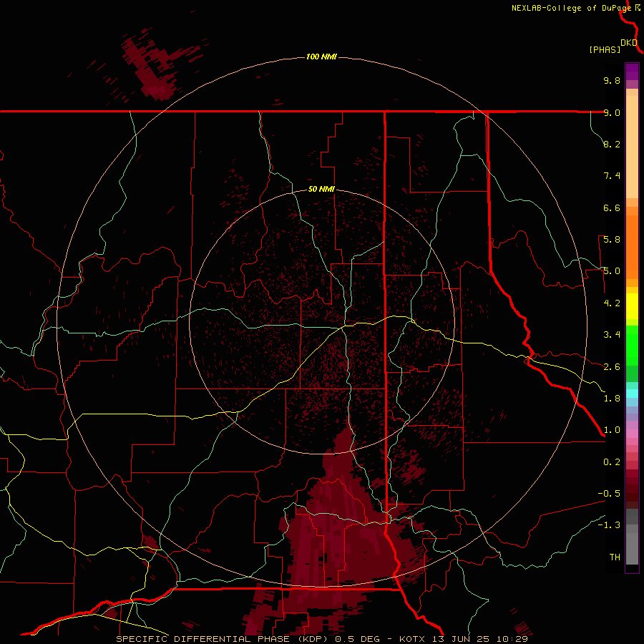Image resolution: width=644 pixels, height=644 pixels.
Task: Pick the cyan legend band near 1.8
Action: coord(632,394)
